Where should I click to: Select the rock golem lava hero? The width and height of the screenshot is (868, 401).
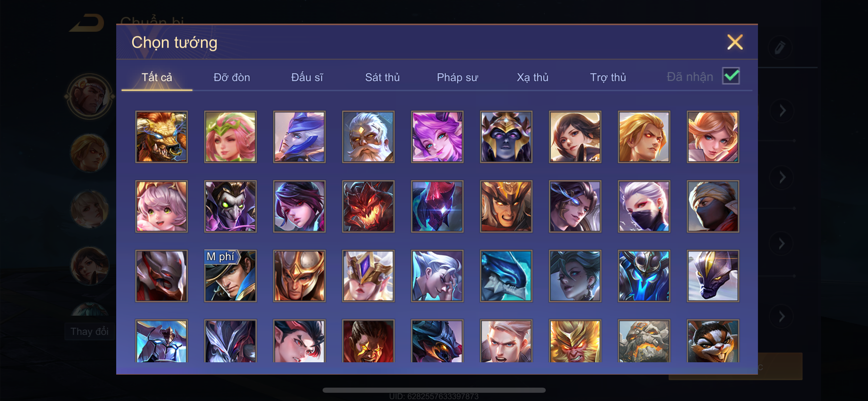click(644, 341)
